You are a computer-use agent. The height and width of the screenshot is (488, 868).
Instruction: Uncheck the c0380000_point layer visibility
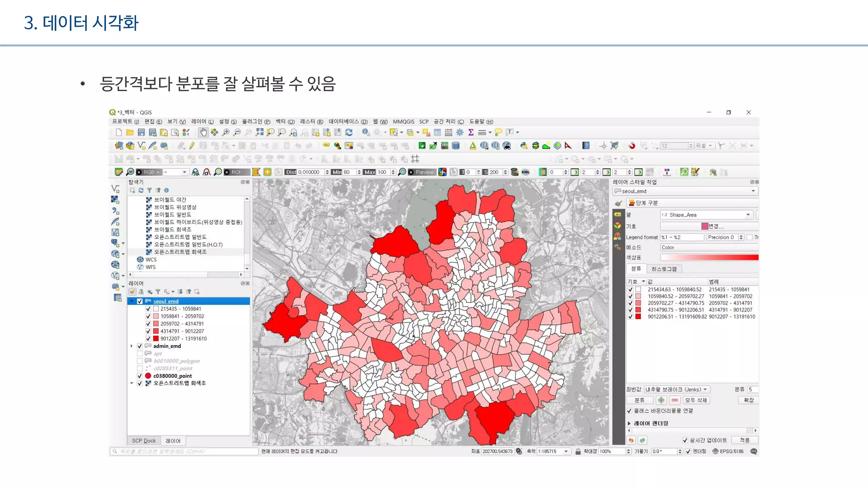(x=140, y=376)
